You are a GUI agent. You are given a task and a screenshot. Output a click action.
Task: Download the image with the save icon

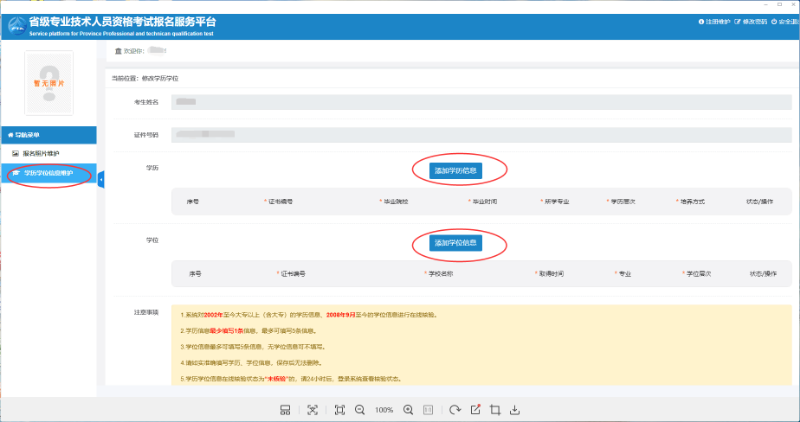[515, 410]
